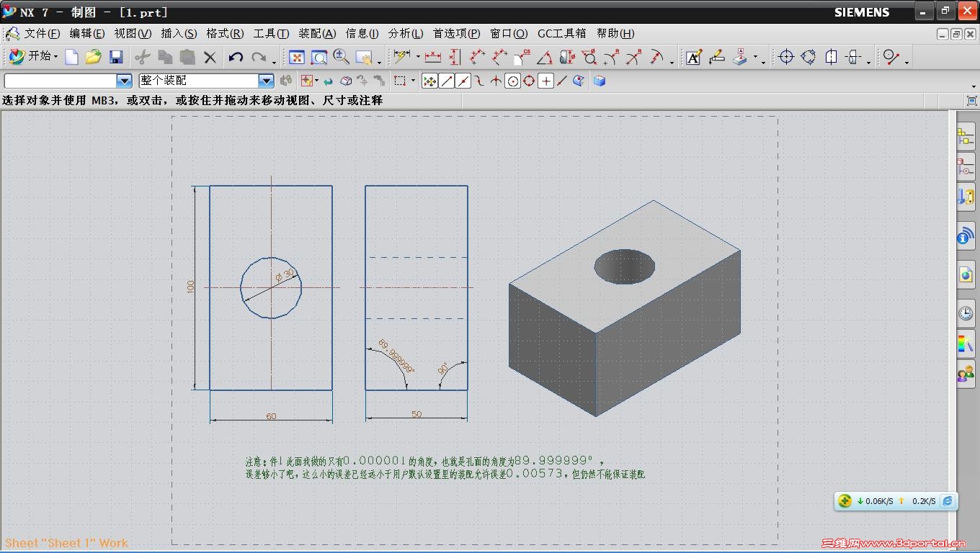Insert a bolt circle centerline
The width and height of the screenshot is (980, 553).
click(808, 57)
